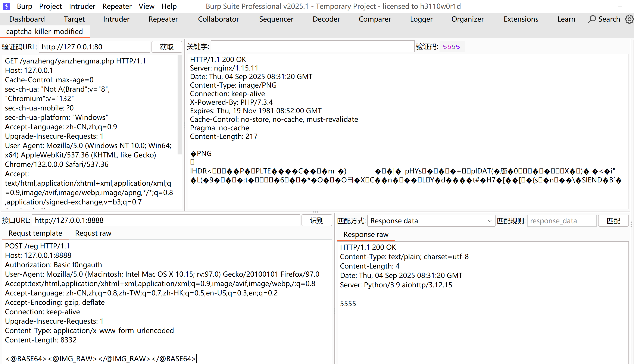This screenshot has width=634, height=364.
Task: Click the Authorization: Basic f0ngauth line
Action: [x=53, y=265]
